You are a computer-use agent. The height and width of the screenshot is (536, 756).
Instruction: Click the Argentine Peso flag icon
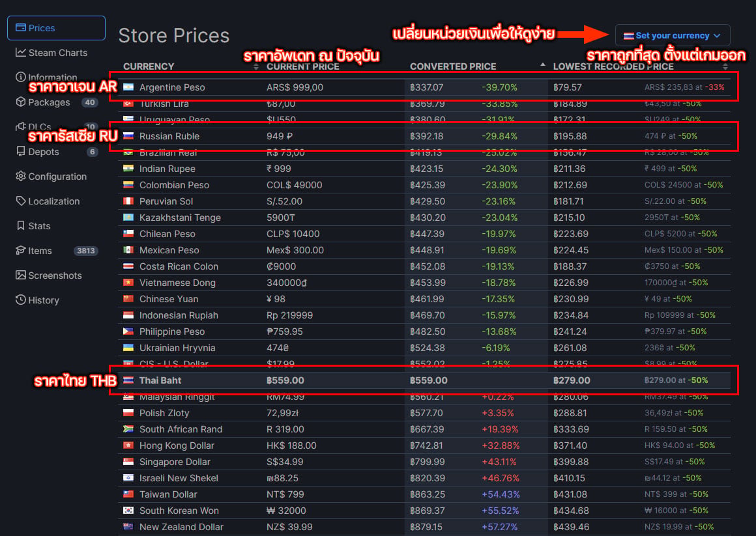click(128, 87)
